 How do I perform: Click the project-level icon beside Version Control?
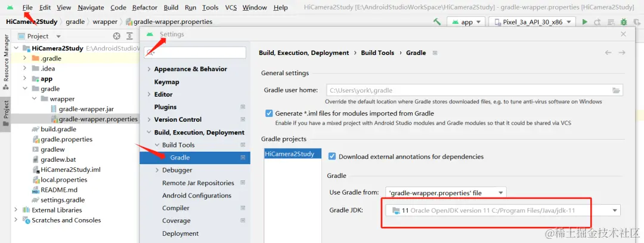[x=243, y=119]
